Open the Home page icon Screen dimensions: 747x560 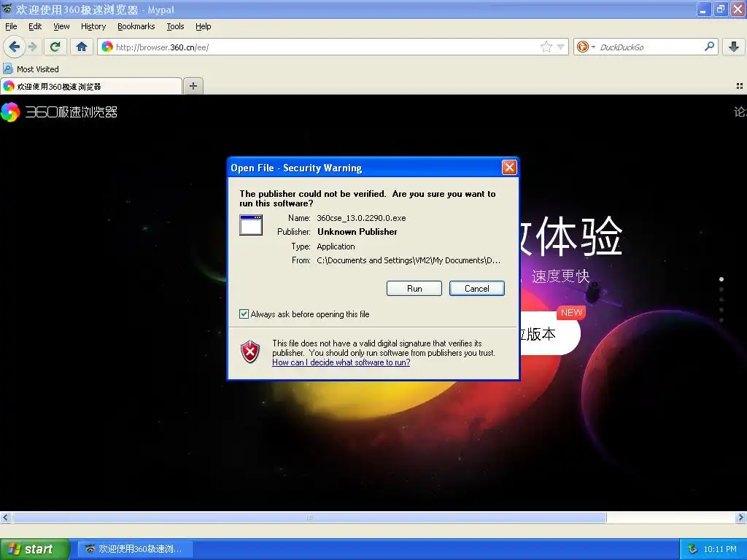click(82, 47)
